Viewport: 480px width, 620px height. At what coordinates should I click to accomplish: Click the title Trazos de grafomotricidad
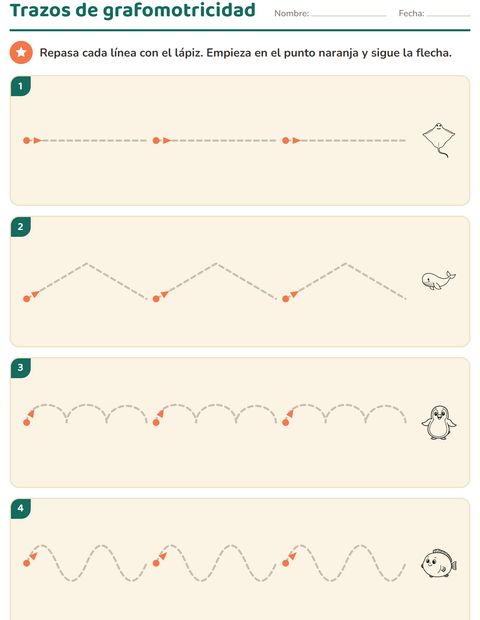click(133, 10)
